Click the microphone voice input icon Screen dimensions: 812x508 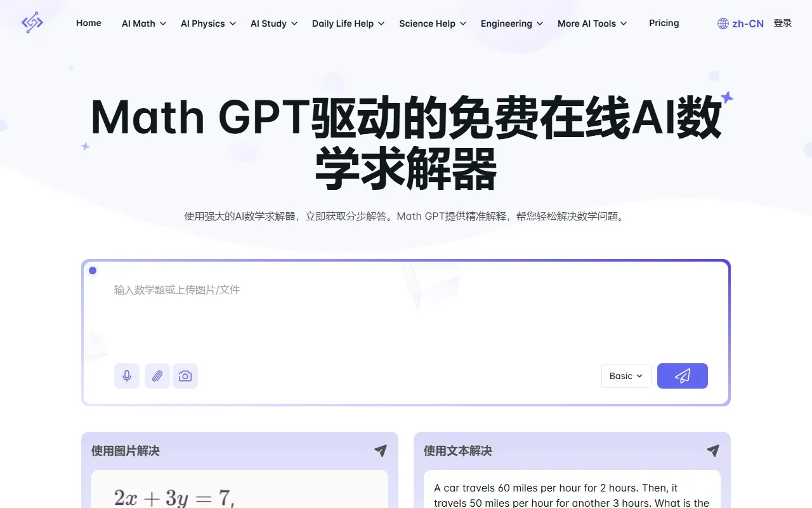127,376
